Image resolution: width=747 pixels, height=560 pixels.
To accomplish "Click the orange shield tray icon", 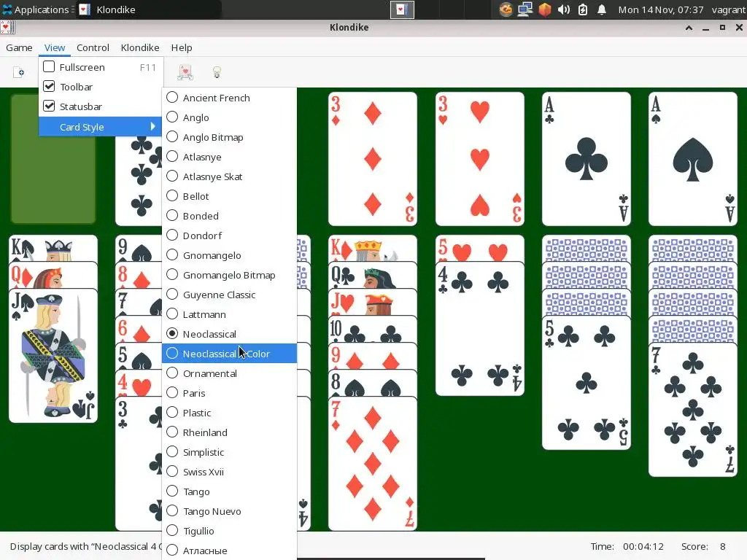I will [544, 9].
